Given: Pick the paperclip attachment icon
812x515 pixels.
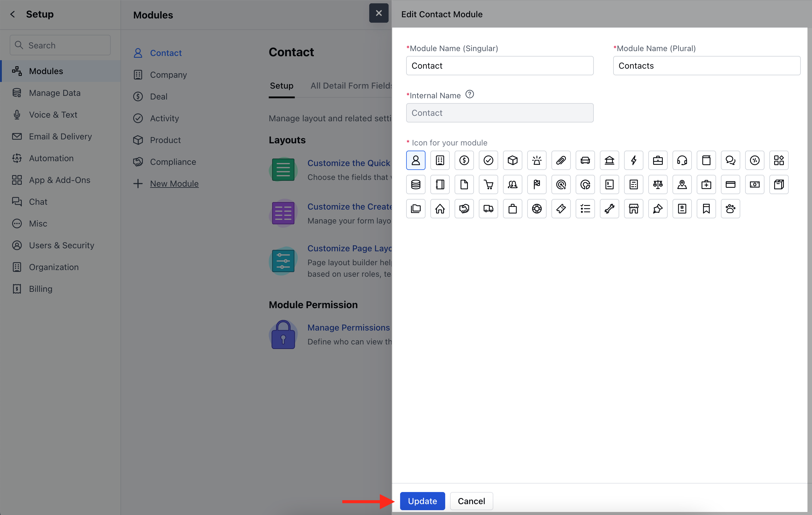Looking at the screenshot, I should point(561,160).
